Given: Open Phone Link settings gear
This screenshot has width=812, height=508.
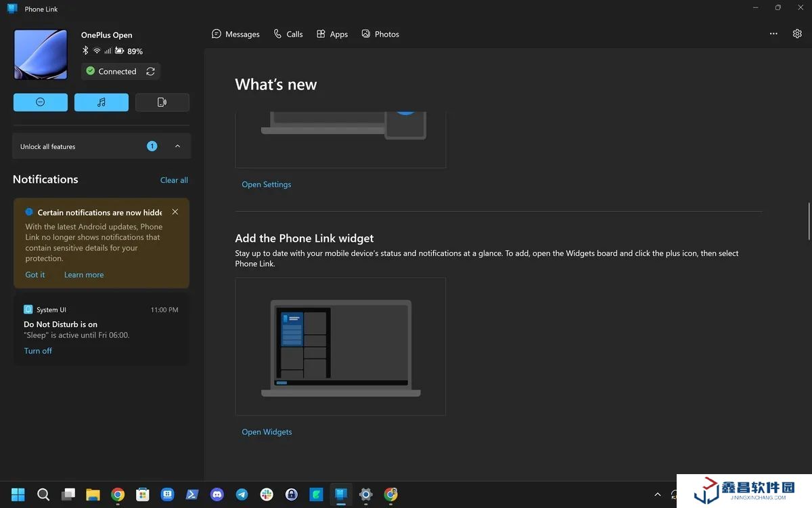Looking at the screenshot, I should pyautogui.click(x=797, y=34).
